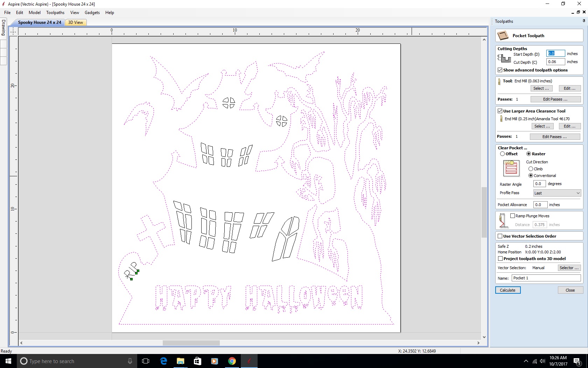Open the View menu
Screen dimensions: 588x368
click(75, 13)
